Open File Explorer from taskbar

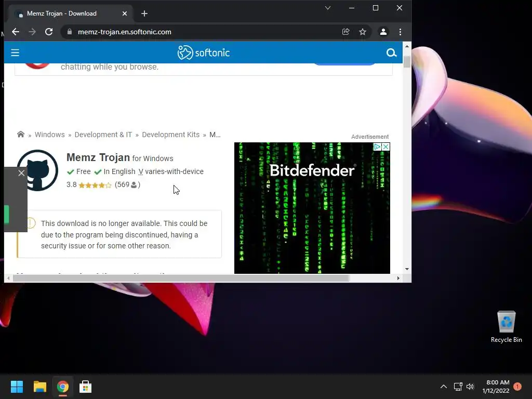(x=39, y=387)
